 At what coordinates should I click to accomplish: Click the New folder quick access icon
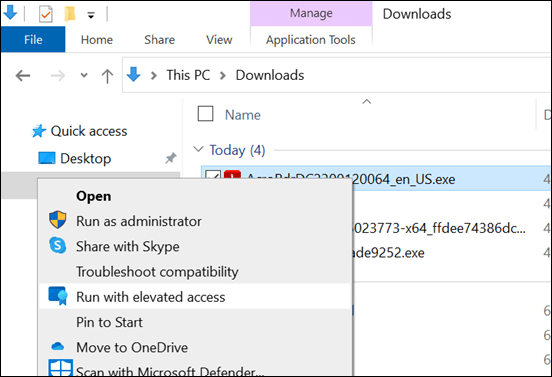[x=70, y=14]
